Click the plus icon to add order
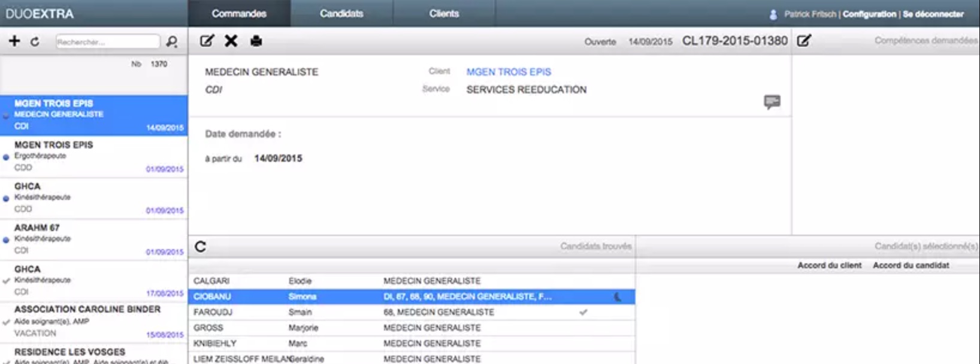This screenshot has width=980, height=364. click(14, 41)
